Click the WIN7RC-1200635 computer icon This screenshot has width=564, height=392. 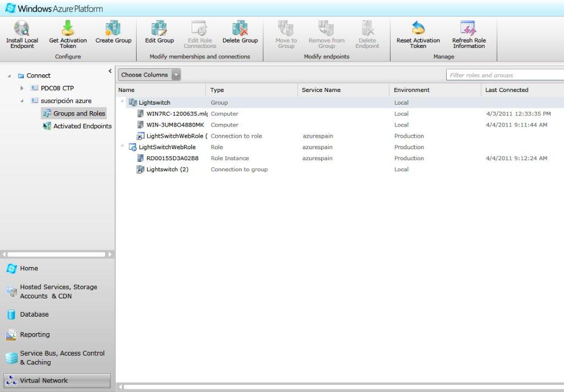(x=140, y=113)
